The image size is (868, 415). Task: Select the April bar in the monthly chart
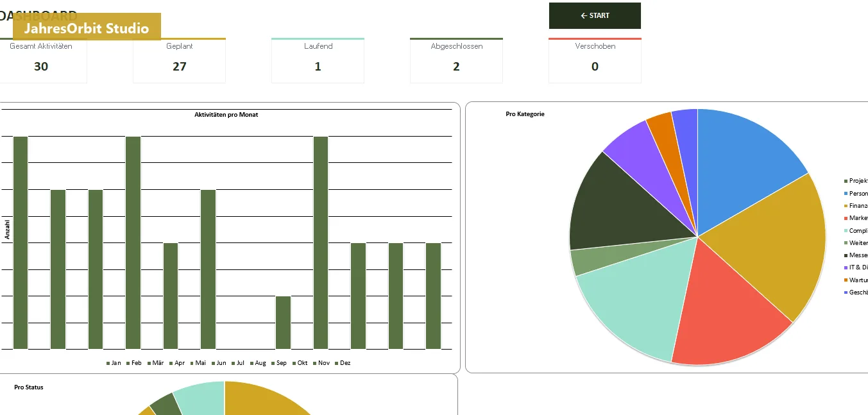(x=133, y=242)
